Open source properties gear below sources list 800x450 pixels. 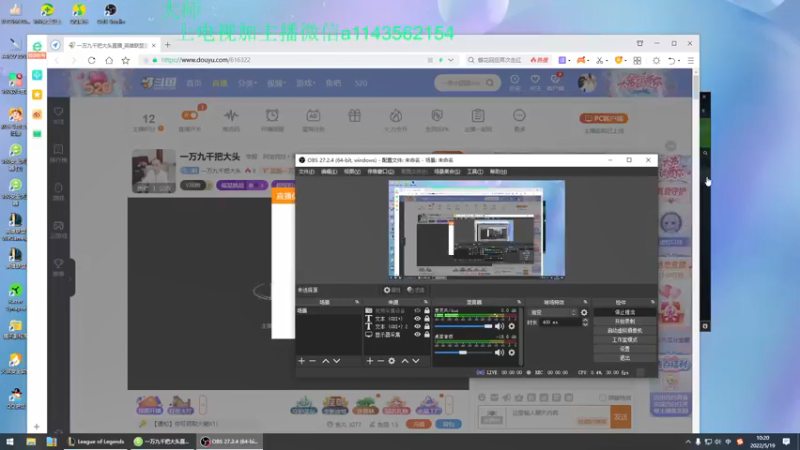pyautogui.click(x=392, y=361)
